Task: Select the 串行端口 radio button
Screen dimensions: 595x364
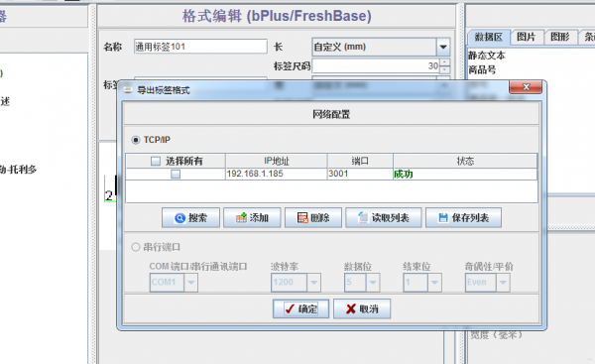Action: click(x=136, y=247)
